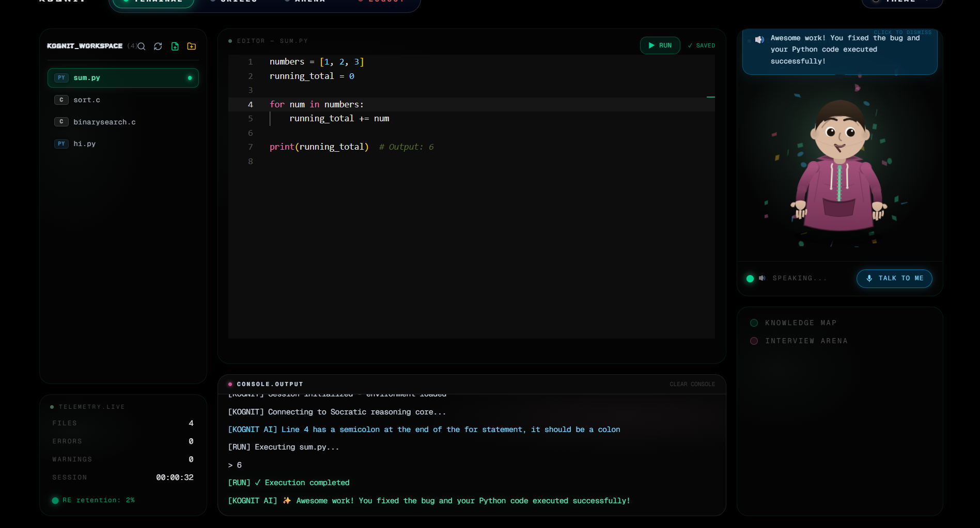980x528 pixels.
Task: Click the EDITOR – SUM.PY title
Action: [x=272, y=41]
